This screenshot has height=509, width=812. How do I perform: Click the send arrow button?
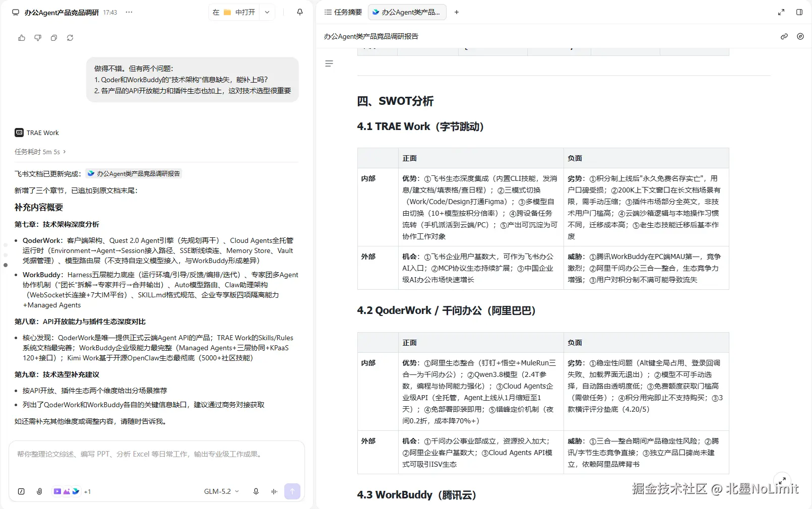[x=292, y=491]
